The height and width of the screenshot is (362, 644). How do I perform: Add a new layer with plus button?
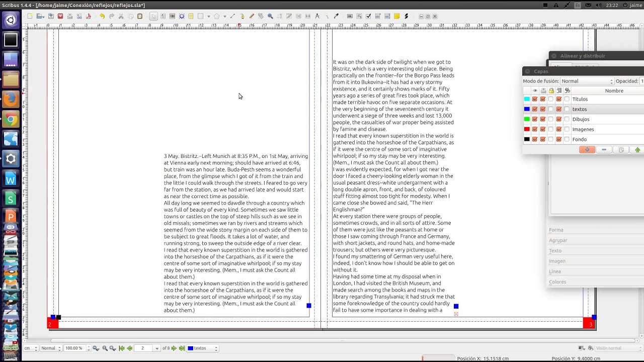(587, 150)
